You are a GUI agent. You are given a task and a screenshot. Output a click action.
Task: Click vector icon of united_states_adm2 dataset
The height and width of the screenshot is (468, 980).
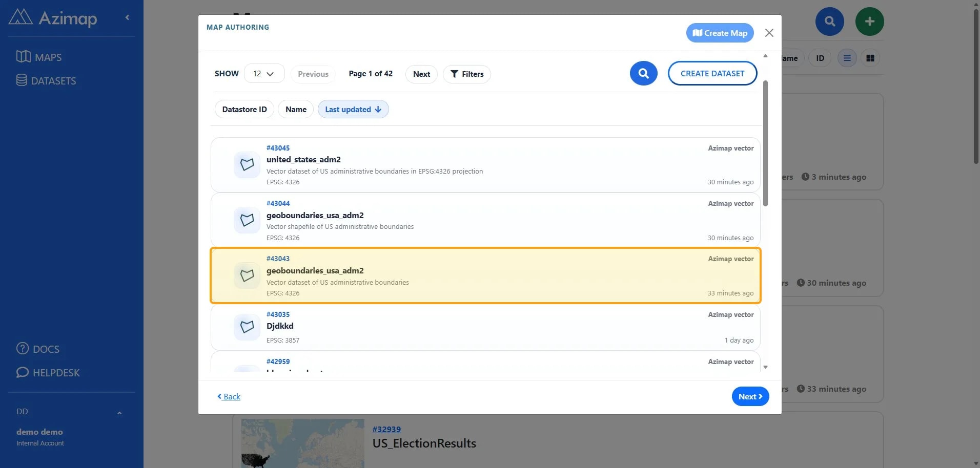pos(247,165)
